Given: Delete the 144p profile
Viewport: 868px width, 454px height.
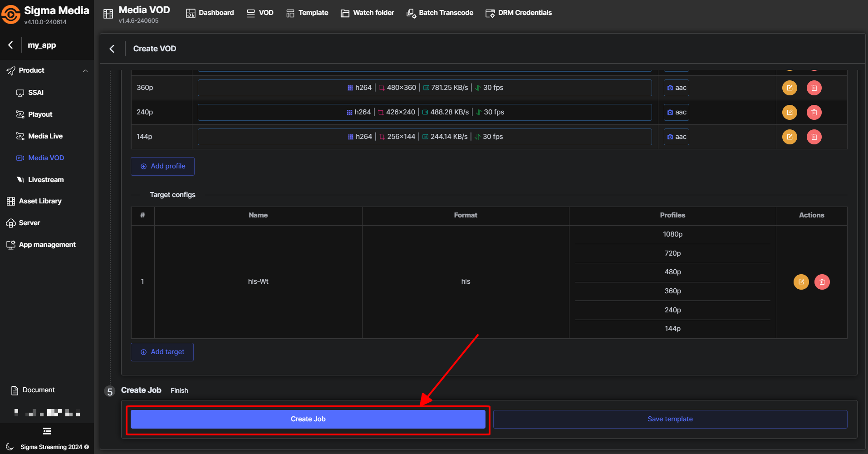Looking at the screenshot, I should point(814,137).
